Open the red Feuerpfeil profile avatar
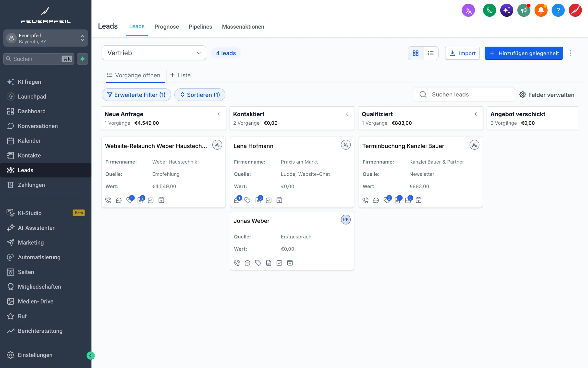This screenshot has width=588, height=368. [x=575, y=11]
